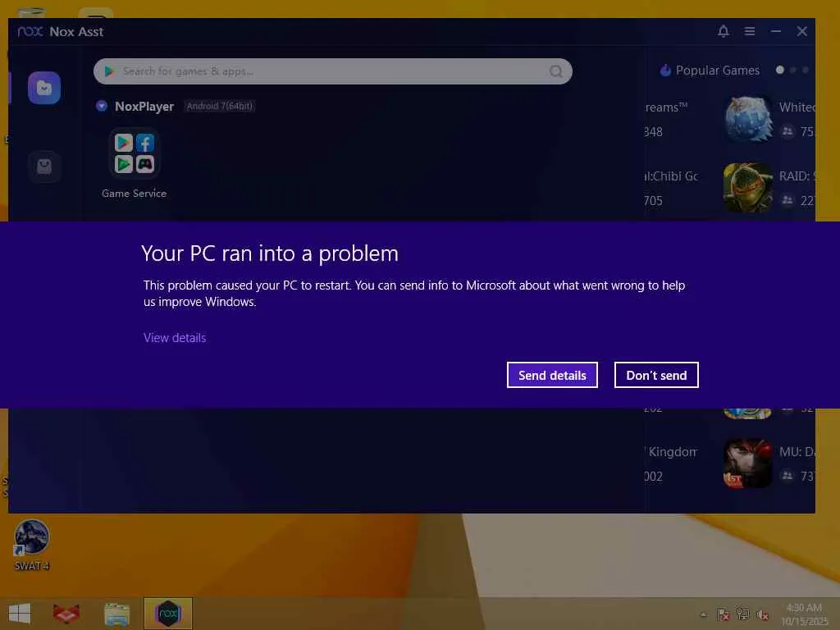Click the magnifier icon in the search bar
The width and height of the screenshot is (840, 630).
556,71
